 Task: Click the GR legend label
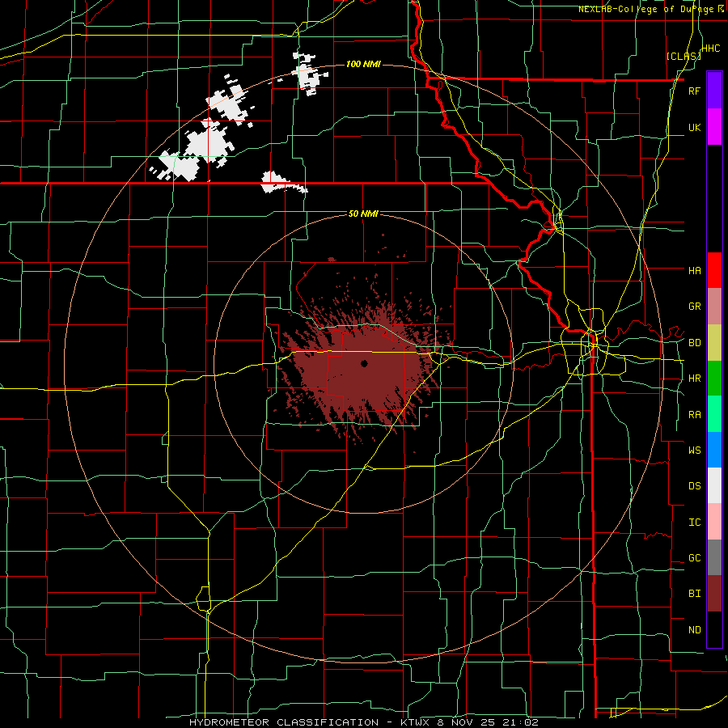[x=694, y=307]
